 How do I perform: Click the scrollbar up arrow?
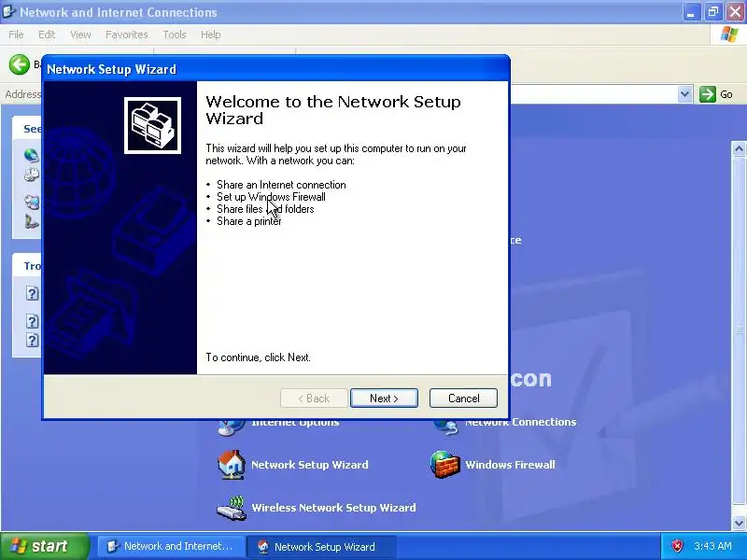click(x=739, y=149)
